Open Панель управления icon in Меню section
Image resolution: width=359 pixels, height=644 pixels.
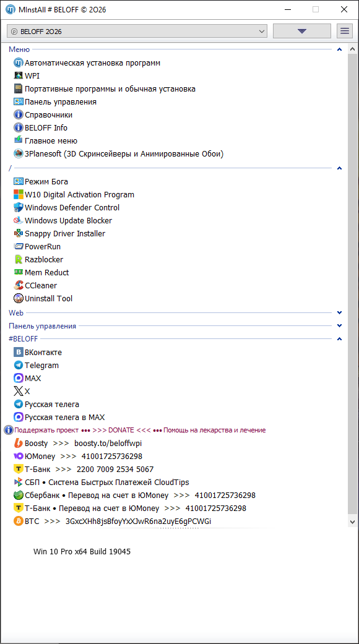pyautogui.click(x=19, y=102)
